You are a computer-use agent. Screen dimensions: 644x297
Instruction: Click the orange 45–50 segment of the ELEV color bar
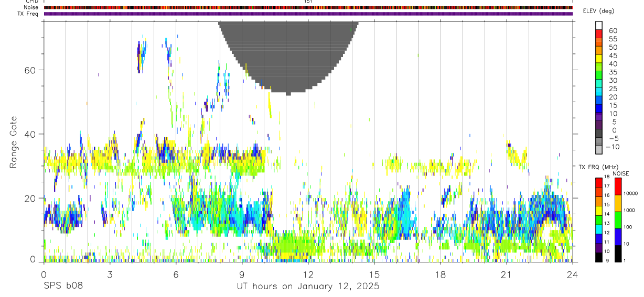pyautogui.click(x=599, y=51)
